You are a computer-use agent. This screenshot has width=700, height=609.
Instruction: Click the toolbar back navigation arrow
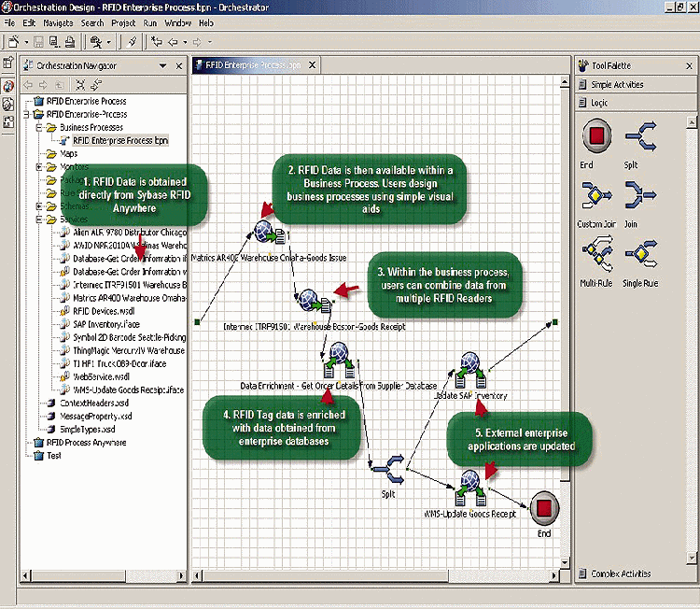(x=173, y=42)
